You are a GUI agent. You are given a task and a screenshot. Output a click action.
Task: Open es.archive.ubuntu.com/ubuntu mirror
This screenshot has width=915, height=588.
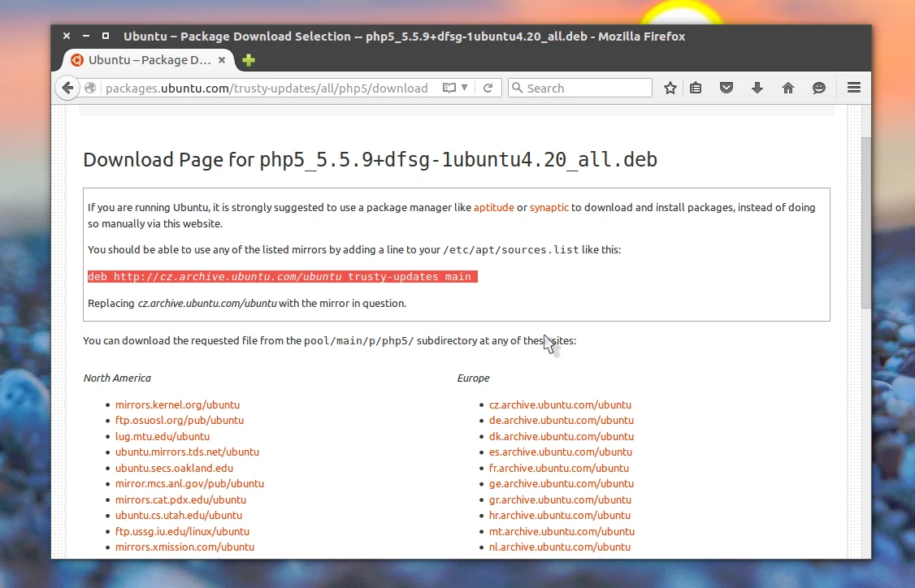click(561, 452)
